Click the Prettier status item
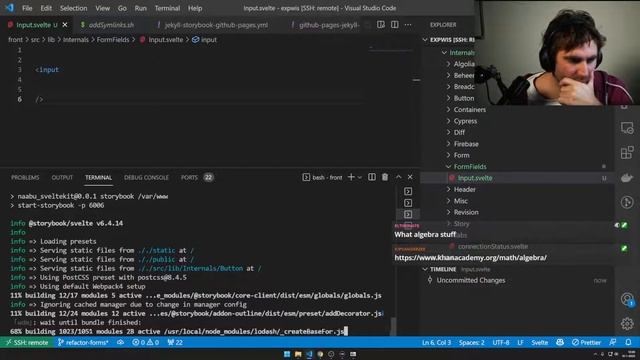This screenshot has height=360, width=640. [x=587, y=342]
